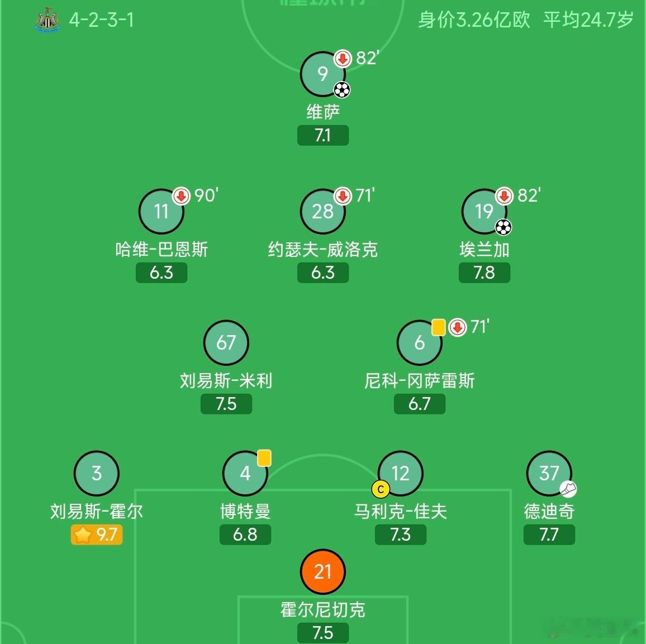Click the 刘易斯-霍尔 player name
Image resolution: width=646 pixels, height=644 pixels.
pyautogui.click(x=97, y=512)
